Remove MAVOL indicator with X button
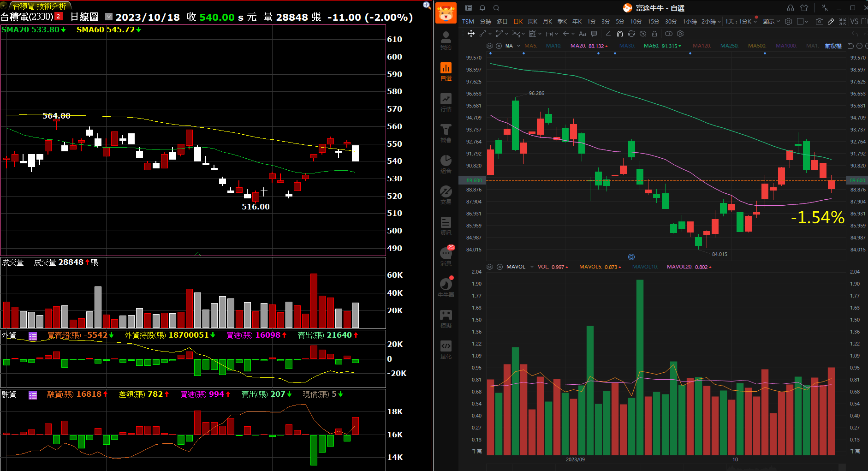Screen dimensions: 868x471 click(499, 267)
